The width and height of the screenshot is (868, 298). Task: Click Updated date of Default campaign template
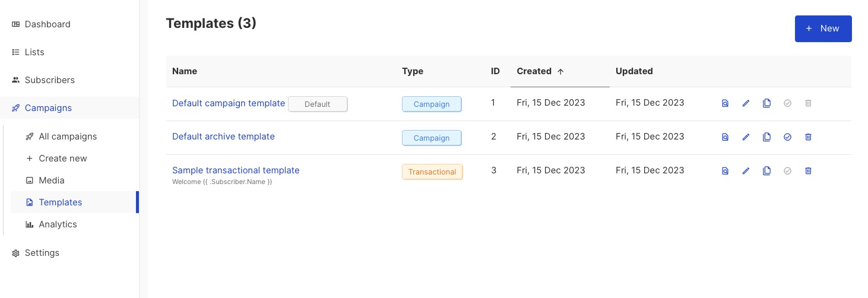(650, 103)
